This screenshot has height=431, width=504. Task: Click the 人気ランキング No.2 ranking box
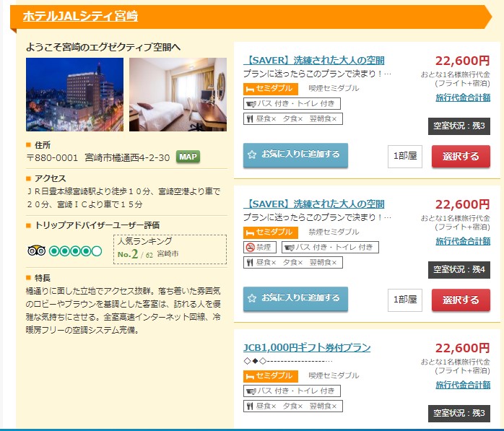170,249
